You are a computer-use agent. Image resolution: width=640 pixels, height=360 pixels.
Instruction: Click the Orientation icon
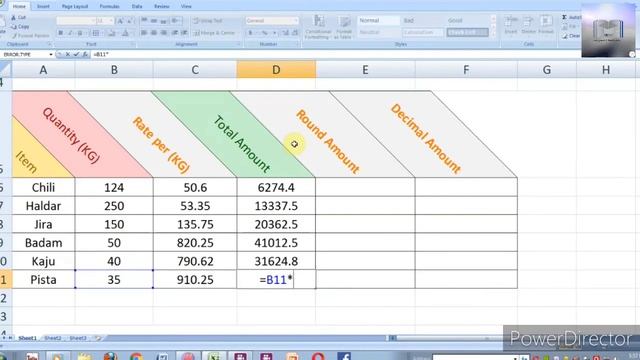pyautogui.click(x=176, y=20)
